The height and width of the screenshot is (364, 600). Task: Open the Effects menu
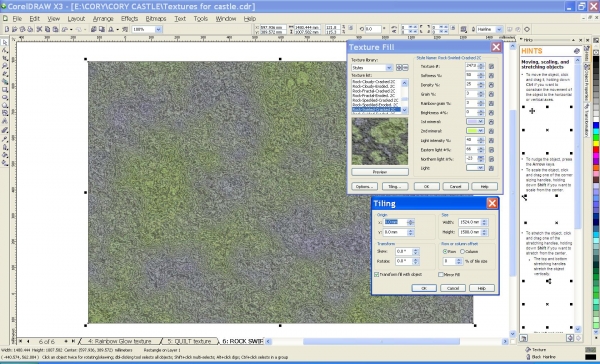coord(129,18)
